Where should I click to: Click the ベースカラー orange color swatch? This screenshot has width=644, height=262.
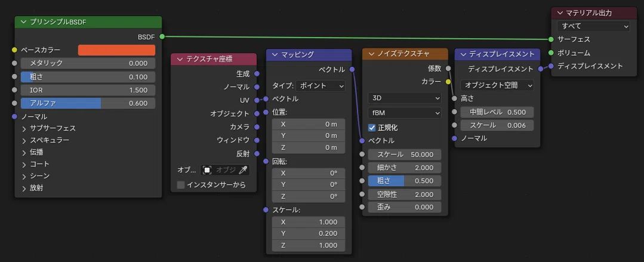coord(116,50)
